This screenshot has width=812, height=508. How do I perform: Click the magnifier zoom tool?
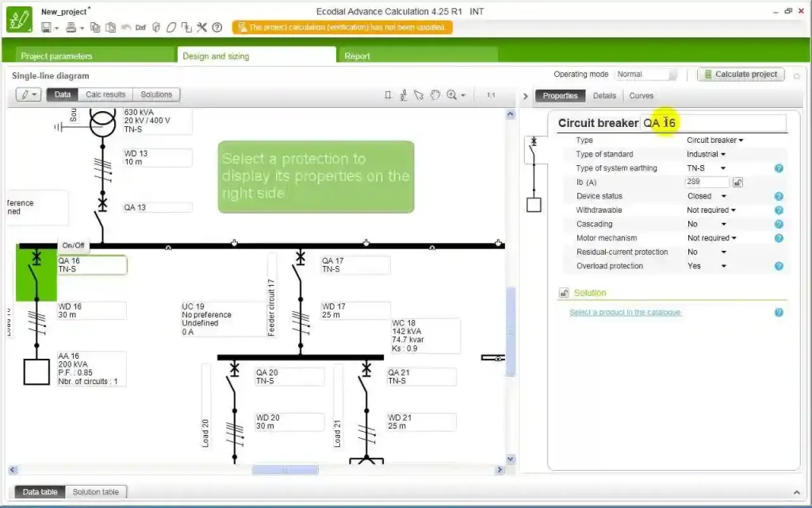tap(451, 95)
